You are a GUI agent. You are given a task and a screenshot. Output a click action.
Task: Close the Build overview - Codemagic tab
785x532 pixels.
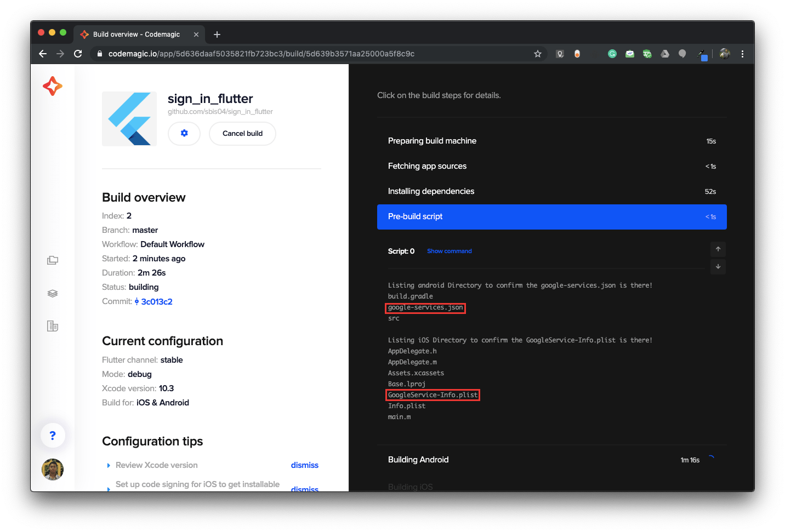[x=196, y=35]
